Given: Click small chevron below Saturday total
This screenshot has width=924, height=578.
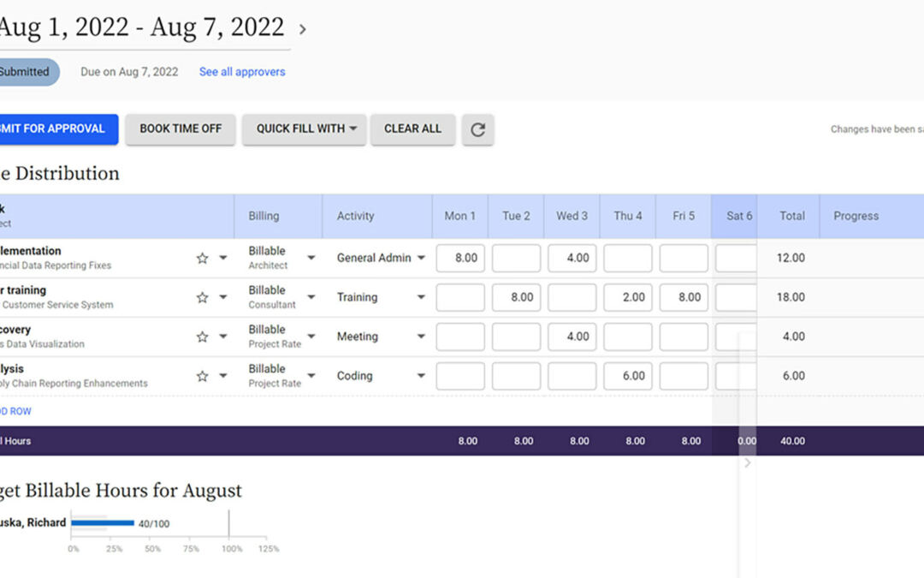Looking at the screenshot, I should click(747, 463).
